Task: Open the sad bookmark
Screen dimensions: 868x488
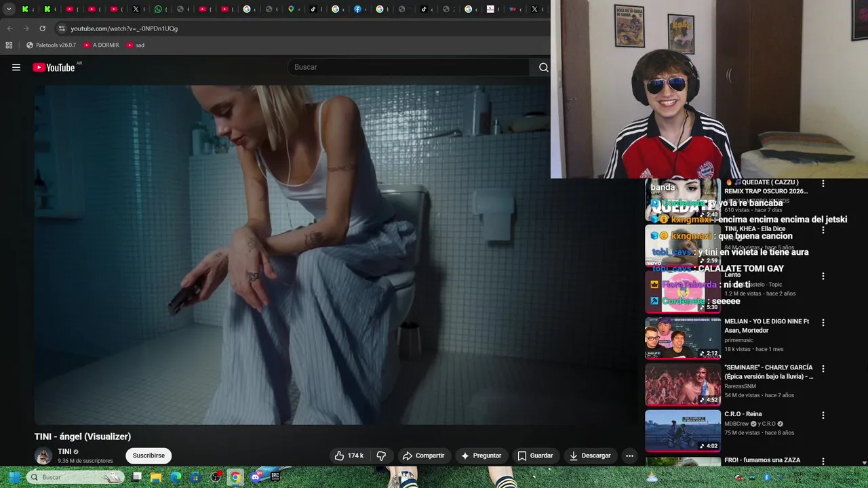Action: point(135,45)
